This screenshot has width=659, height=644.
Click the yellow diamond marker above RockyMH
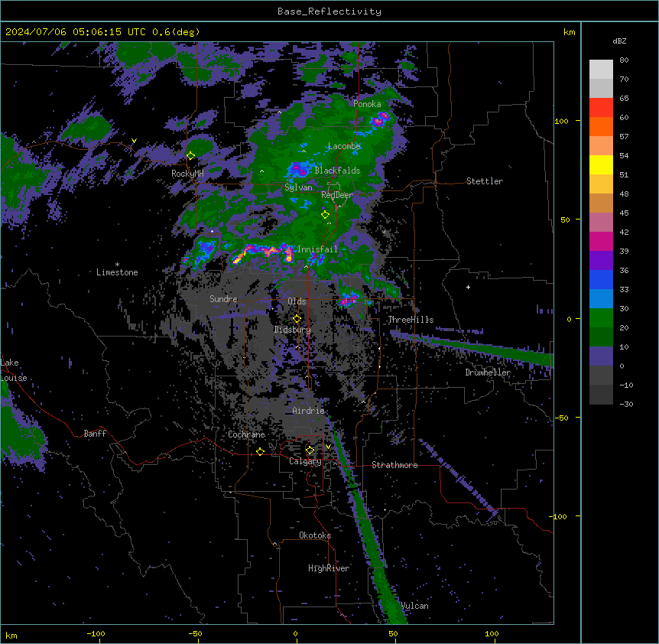pyautogui.click(x=190, y=156)
